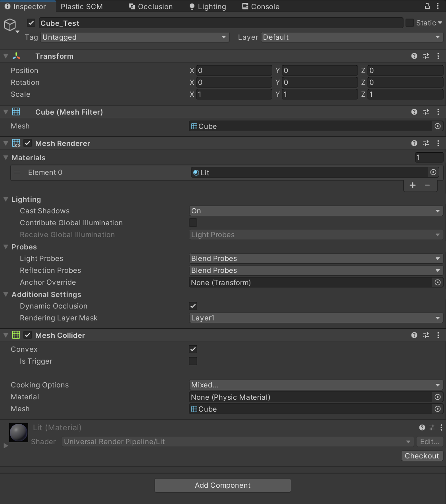The height and width of the screenshot is (504, 446).
Task: Click the Element 0 drag handle
Action: click(x=17, y=172)
